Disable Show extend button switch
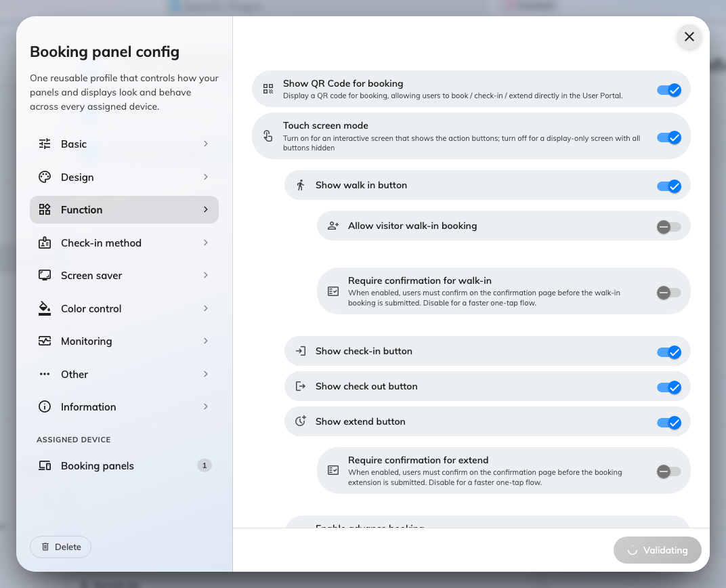Image resolution: width=726 pixels, height=588 pixels. pos(669,423)
